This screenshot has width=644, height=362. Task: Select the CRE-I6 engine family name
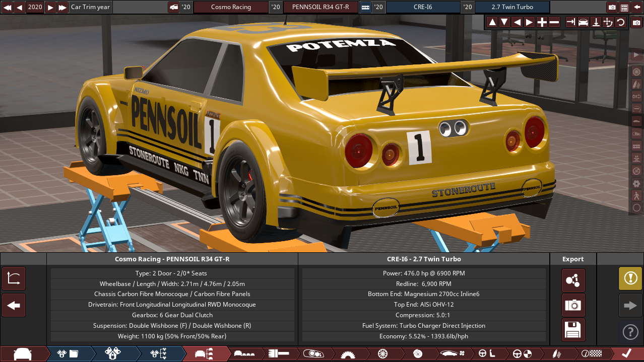coord(423,7)
